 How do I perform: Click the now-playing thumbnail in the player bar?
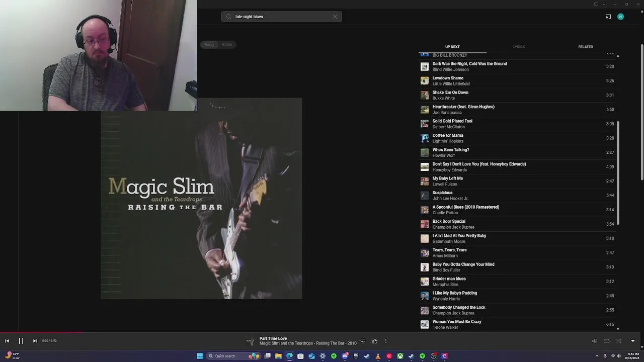tap(250, 341)
